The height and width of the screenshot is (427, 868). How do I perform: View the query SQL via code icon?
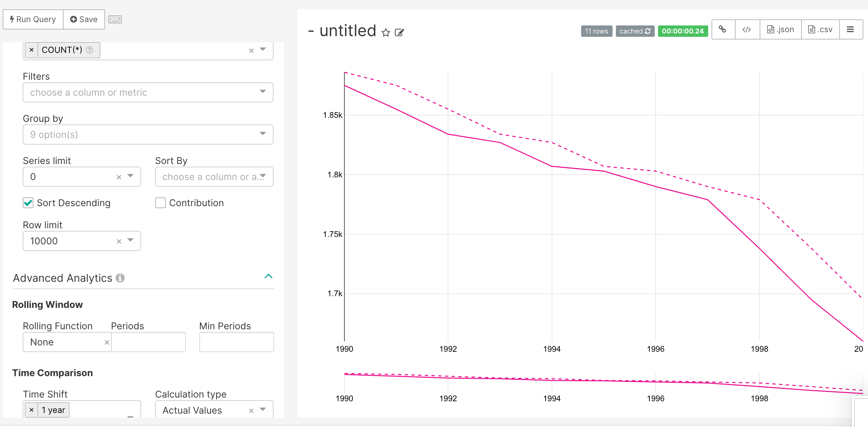point(747,29)
